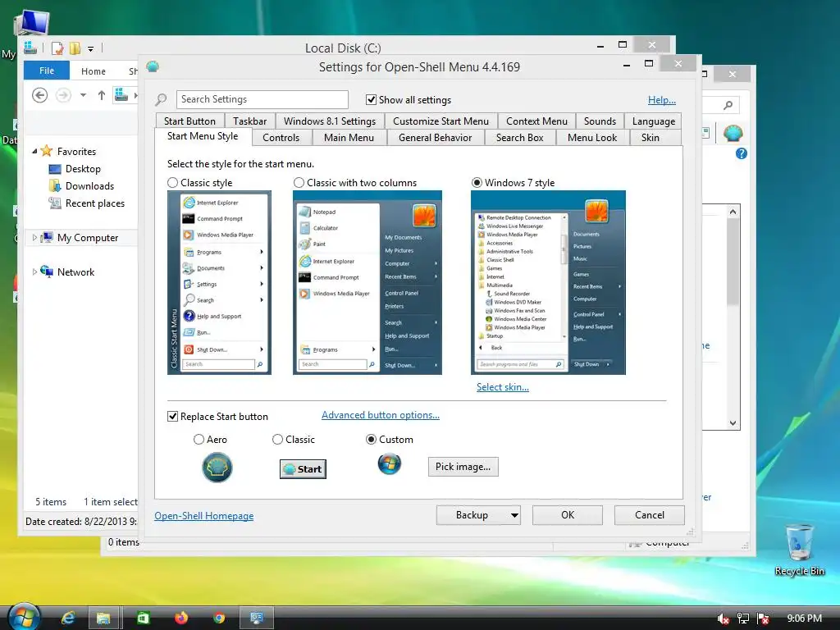The width and height of the screenshot is (840, 630).
Task: Switch to the Taskbar tab
Action: point(249,121)
